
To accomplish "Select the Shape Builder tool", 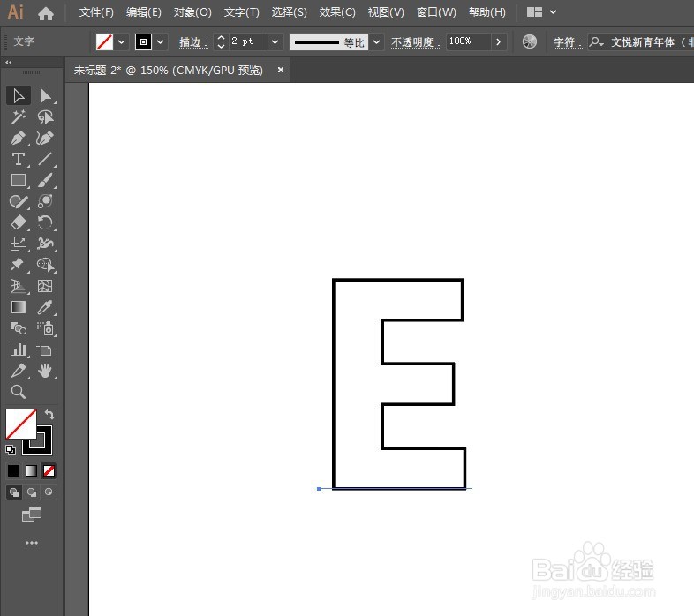I will (45, 265).
